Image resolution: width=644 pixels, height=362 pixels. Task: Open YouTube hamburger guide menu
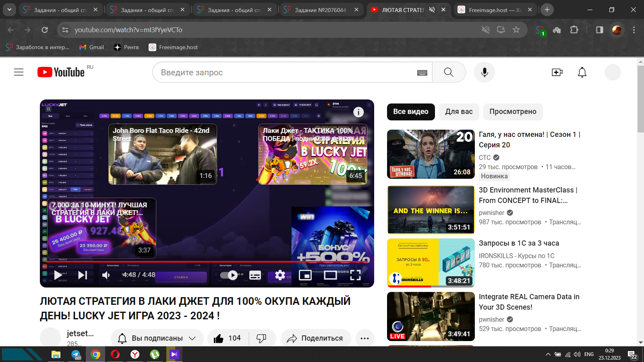[x=19, y=72]
